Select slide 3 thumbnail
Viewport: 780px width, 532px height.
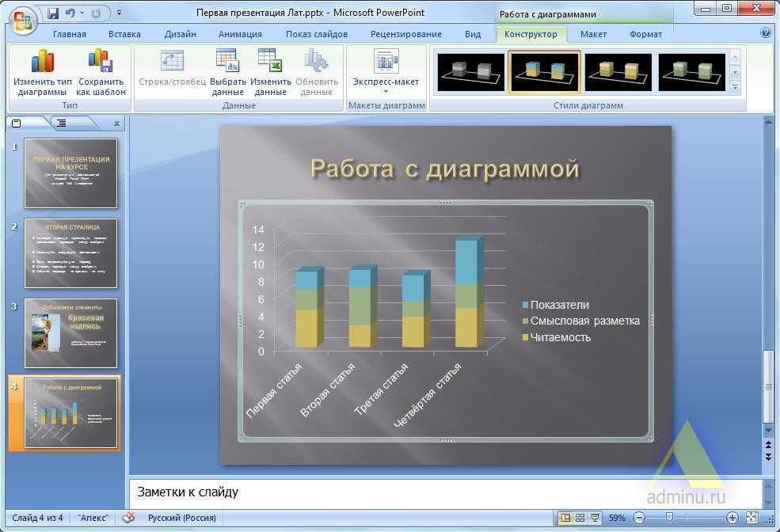tap(70, 333)
